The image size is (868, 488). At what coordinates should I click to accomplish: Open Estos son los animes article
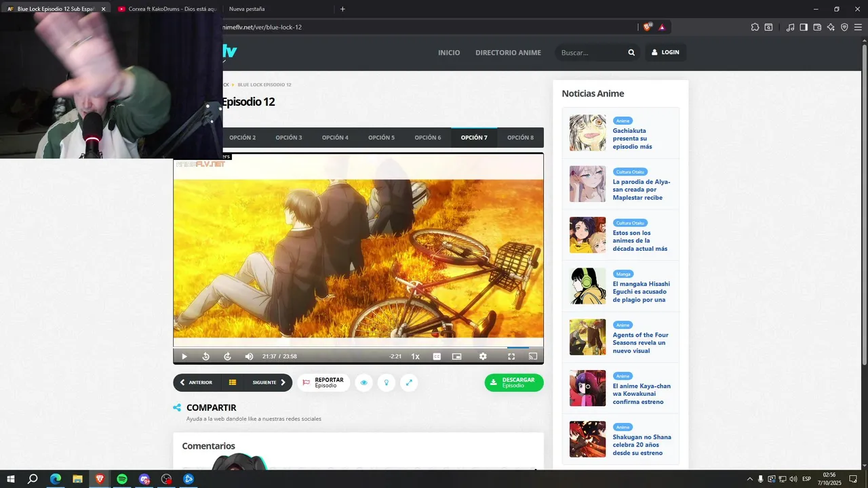click(639, 241)
